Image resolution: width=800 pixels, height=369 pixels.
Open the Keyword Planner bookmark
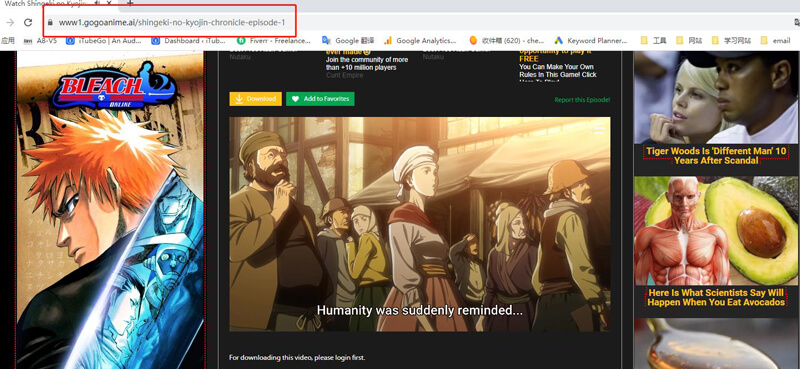point(591,40)
